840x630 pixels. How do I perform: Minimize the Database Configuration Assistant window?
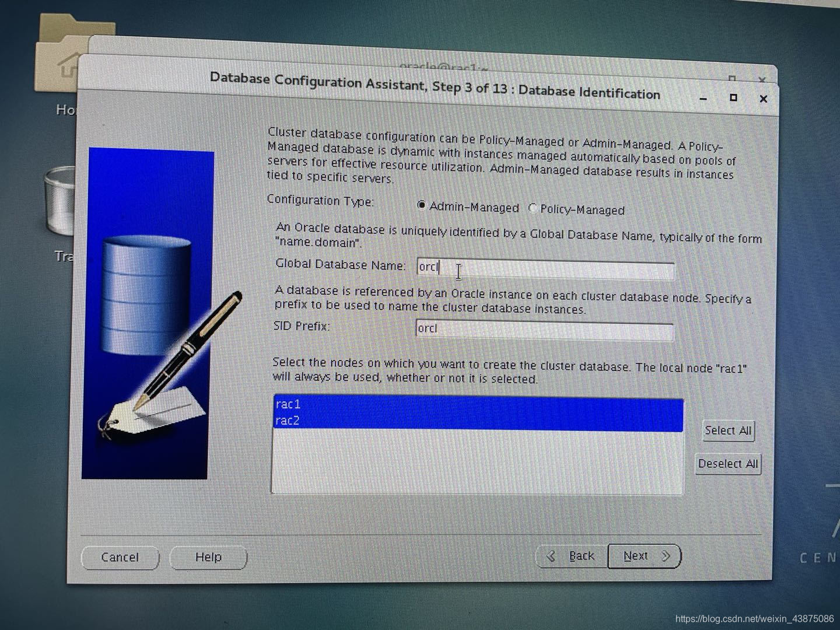pyautogui.click(x=703, y=98)
